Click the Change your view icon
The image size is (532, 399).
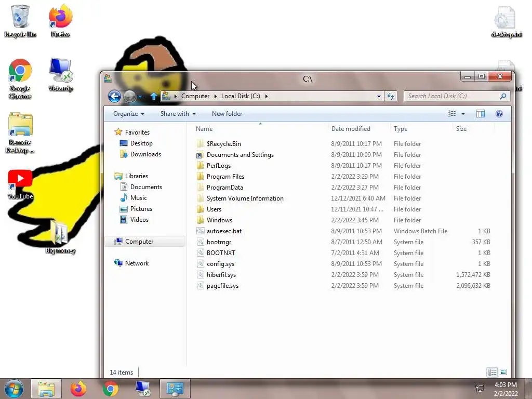click(452, 114)
